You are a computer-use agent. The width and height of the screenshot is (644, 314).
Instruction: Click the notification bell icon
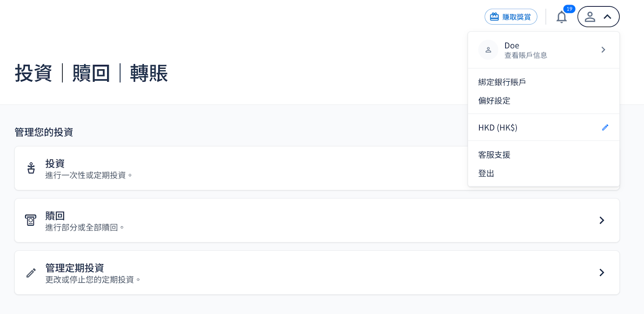coord(561,17)
